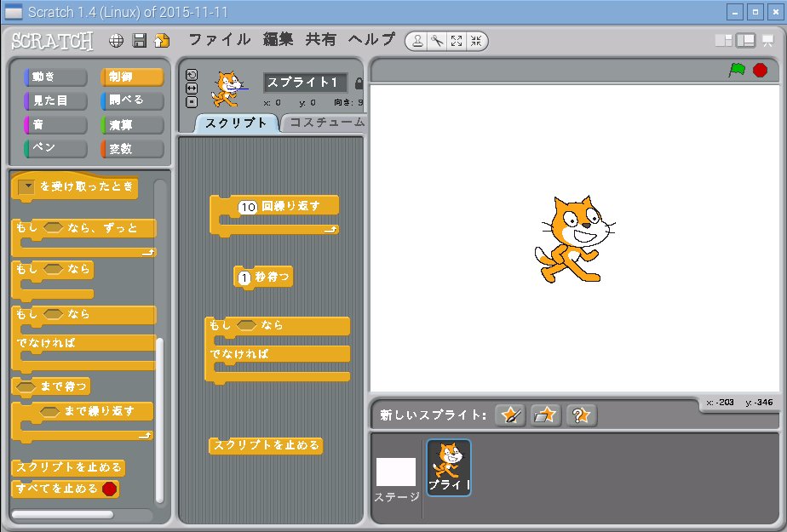Click the SCRATCH logo
Image resolution: width=787 pixels, height=532 pixels.
tap(52, 41)
